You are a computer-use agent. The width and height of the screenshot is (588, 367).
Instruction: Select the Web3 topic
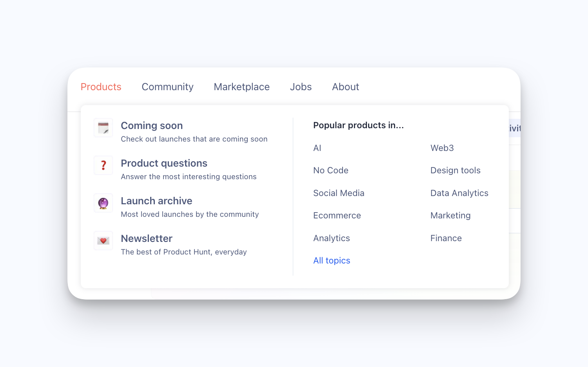(x=442, y=148)
